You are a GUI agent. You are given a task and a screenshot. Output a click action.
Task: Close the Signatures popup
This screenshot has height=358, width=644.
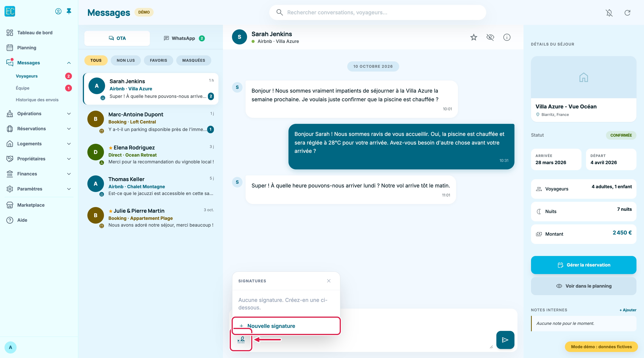[329, 281]
